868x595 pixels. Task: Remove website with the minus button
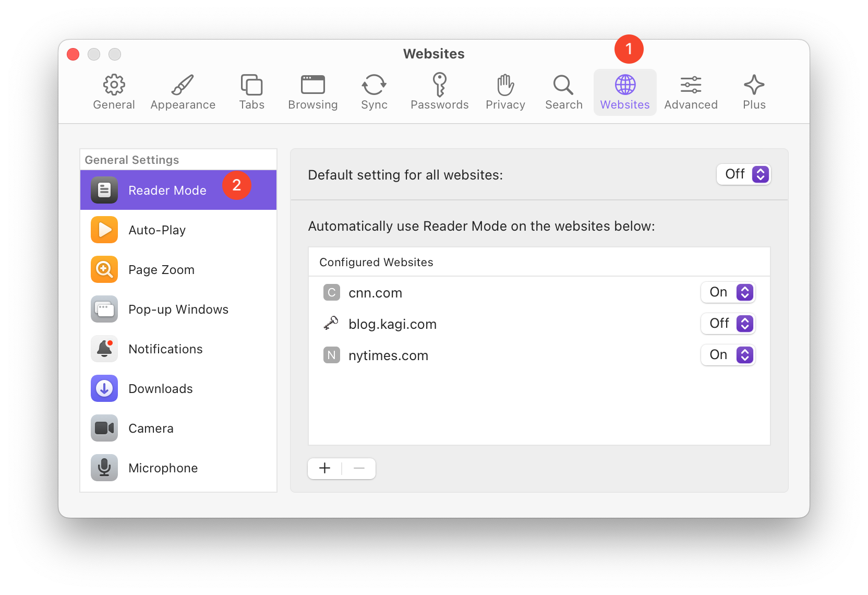point(359,468)
